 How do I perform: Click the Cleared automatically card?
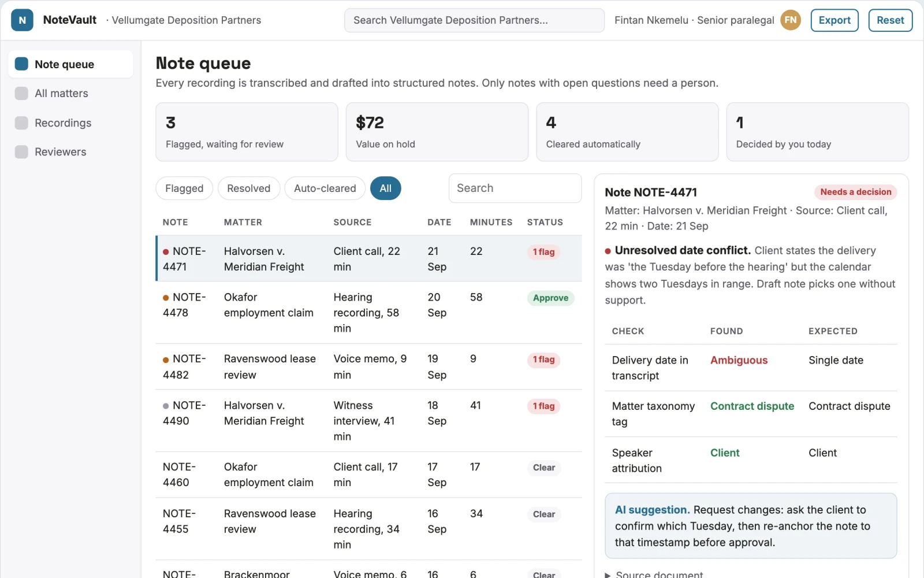point(627,132)
